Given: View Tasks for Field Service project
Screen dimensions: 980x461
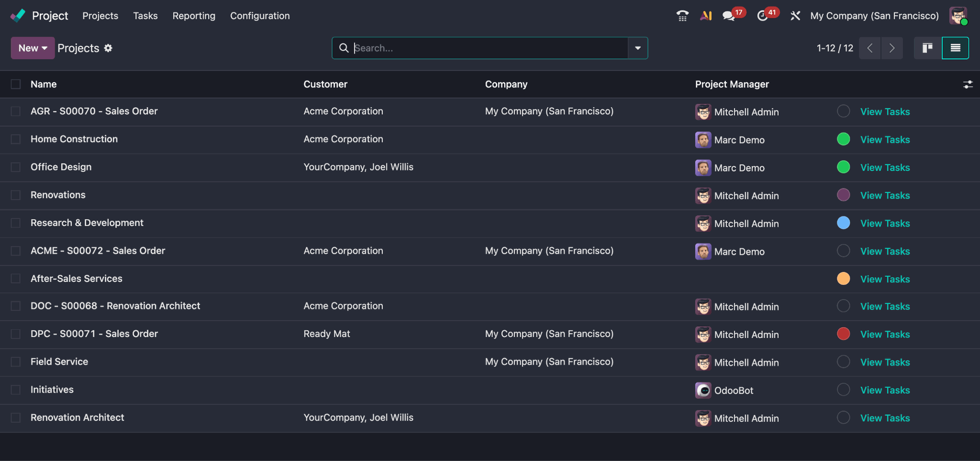Looking at the screenshot, I should click(885, 362).
